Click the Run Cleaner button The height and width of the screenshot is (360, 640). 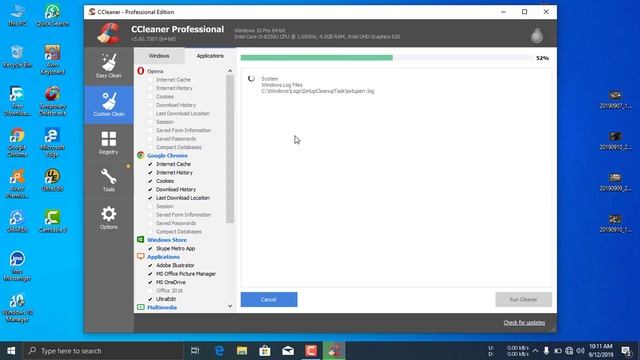pos(523,300)
